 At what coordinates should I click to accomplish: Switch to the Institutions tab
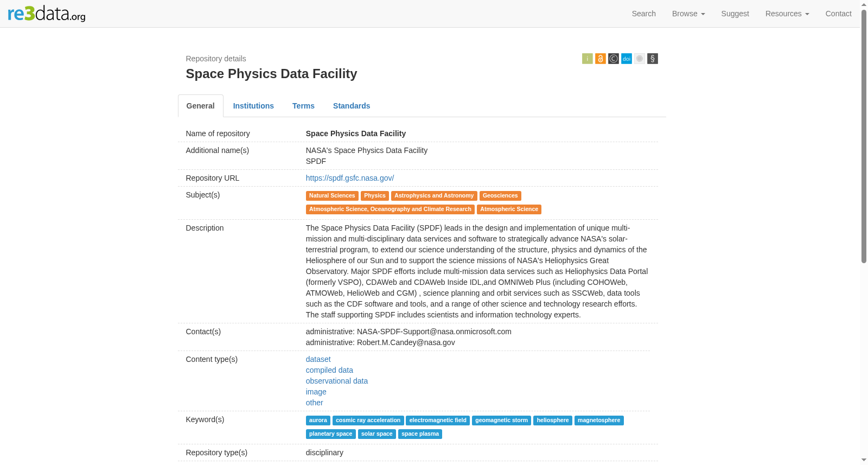[253, 106]
